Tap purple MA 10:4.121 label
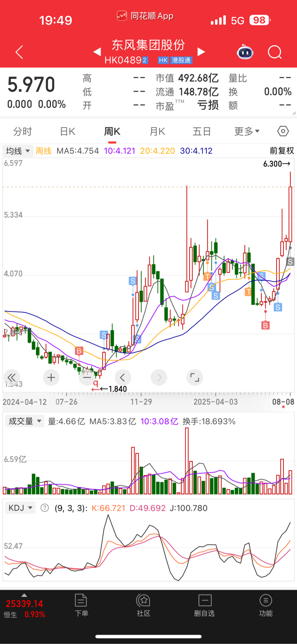The height and width of the screenshot is (644, 297). pyautogui.click(x=120, y=151)
